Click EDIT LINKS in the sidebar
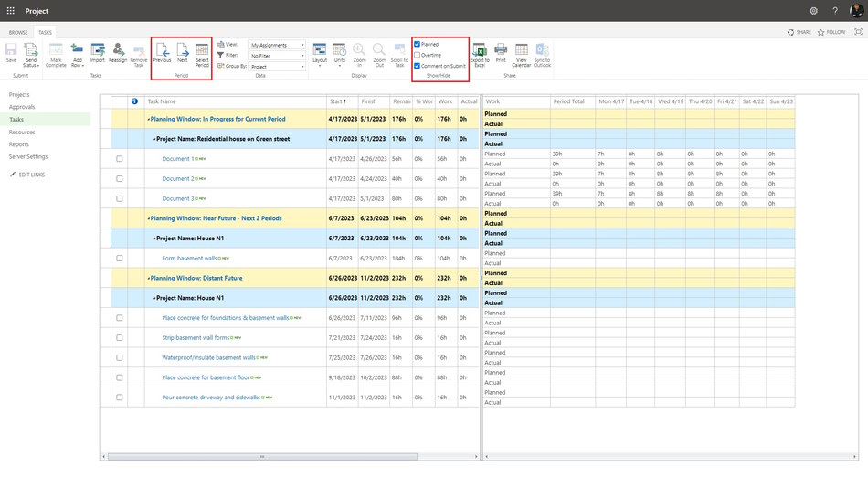 [x=27, y=175]
